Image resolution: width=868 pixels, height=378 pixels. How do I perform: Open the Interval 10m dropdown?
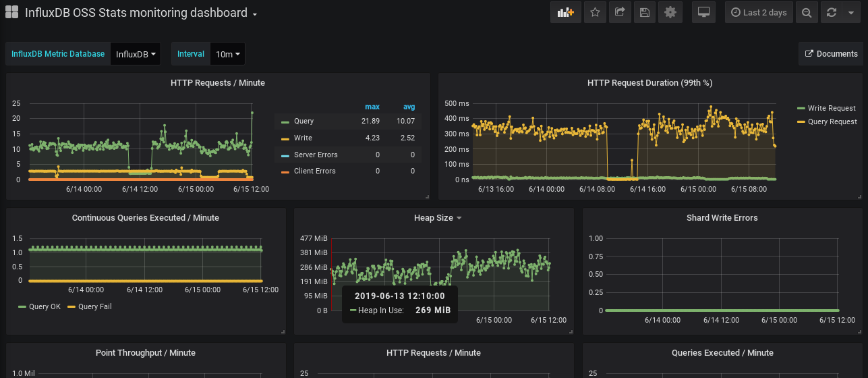click(x=228, y=54)
